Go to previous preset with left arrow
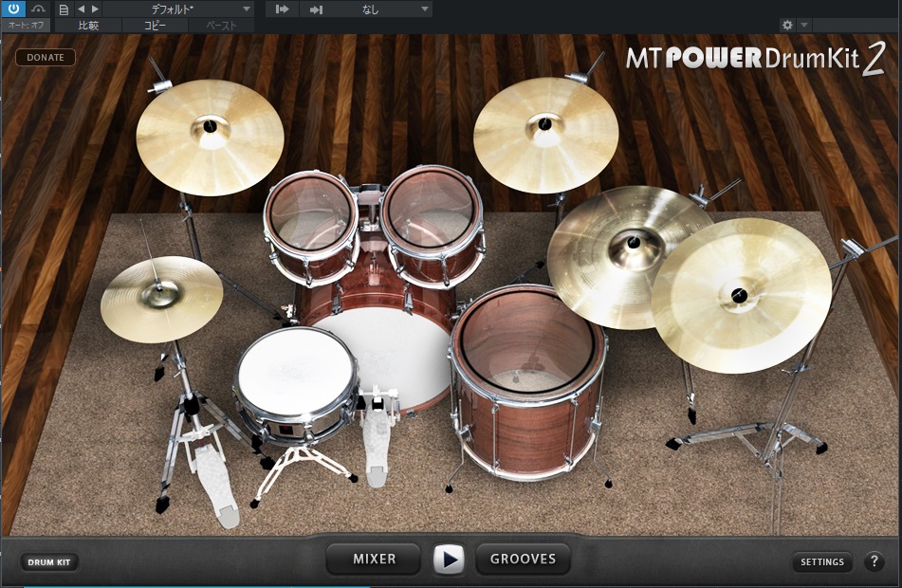Screen dimensions: 902x588 tap(81, 9)
